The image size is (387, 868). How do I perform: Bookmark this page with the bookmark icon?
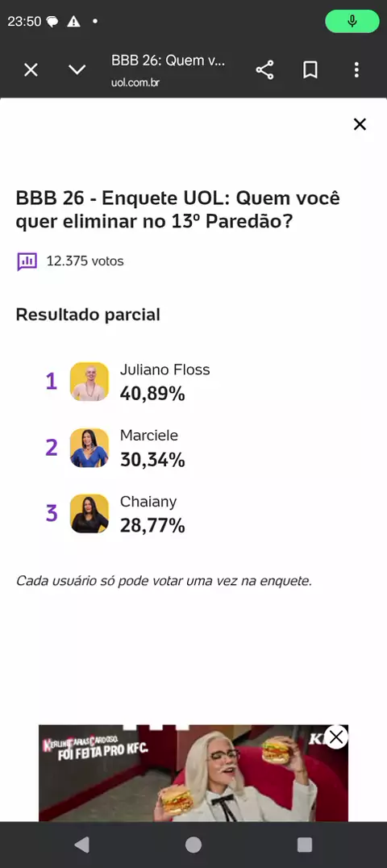tap(310, 70)
